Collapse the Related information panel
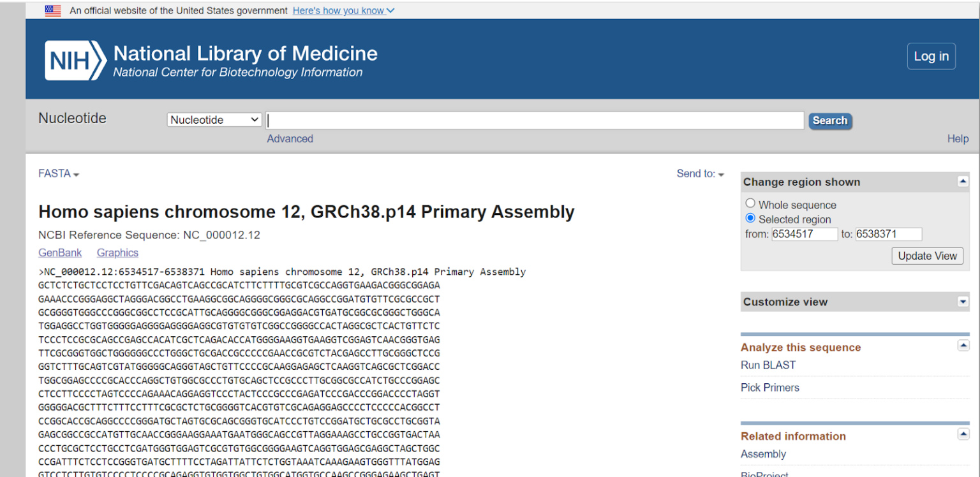 tap(963, 433)
